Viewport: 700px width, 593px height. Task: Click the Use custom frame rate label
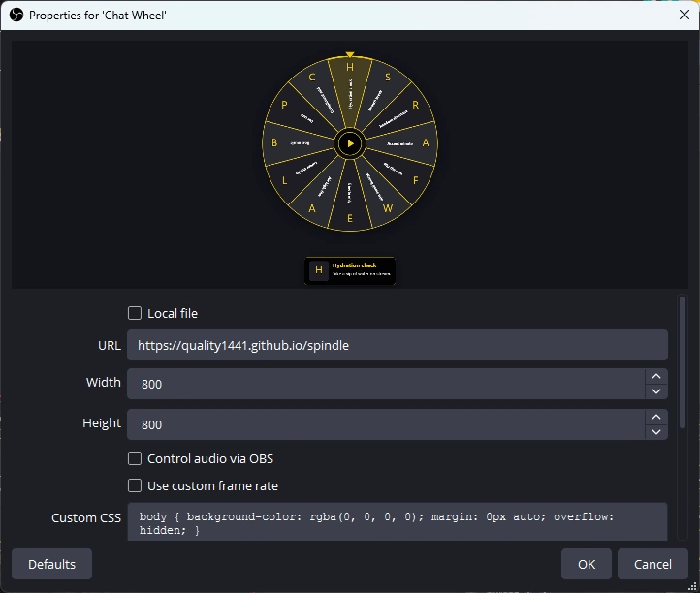[x=212, y=485]
